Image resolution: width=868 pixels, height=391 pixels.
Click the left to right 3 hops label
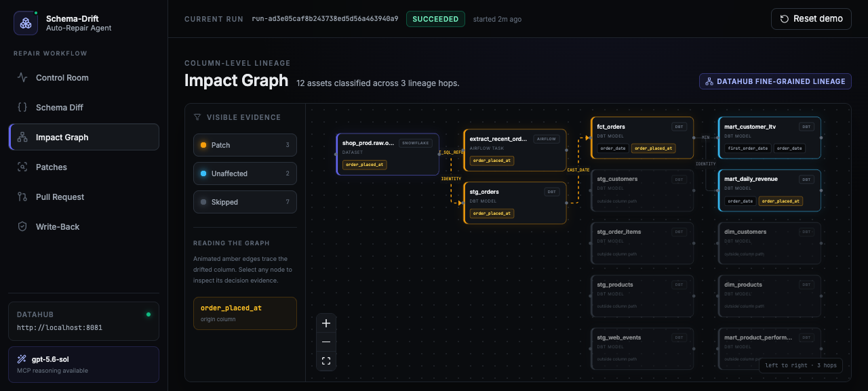801,365
